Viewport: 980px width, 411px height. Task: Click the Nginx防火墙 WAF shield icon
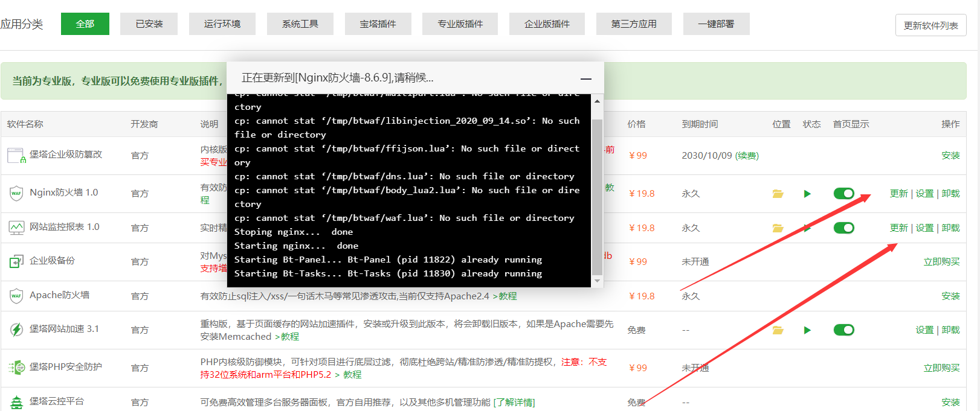tap(16, 193)
